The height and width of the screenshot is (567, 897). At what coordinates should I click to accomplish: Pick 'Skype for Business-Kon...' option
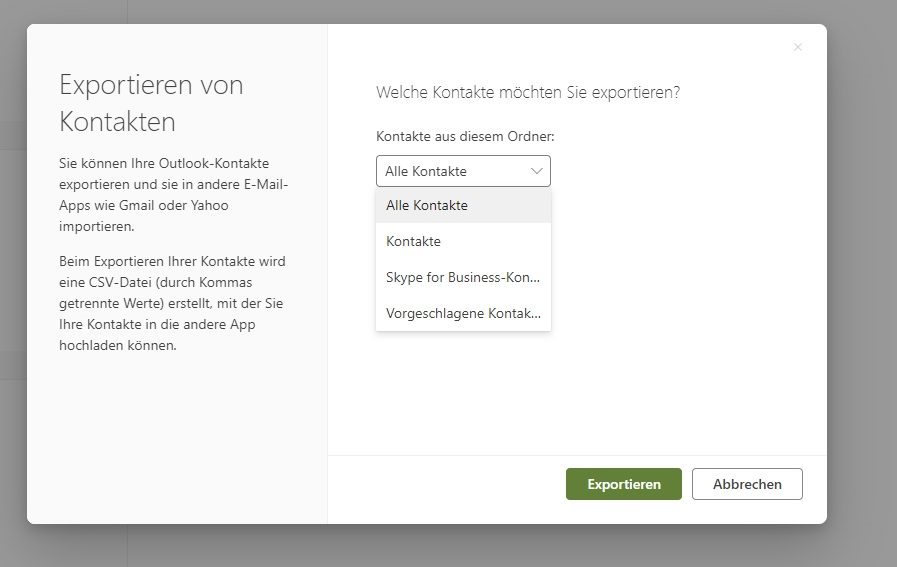point(463,277)
